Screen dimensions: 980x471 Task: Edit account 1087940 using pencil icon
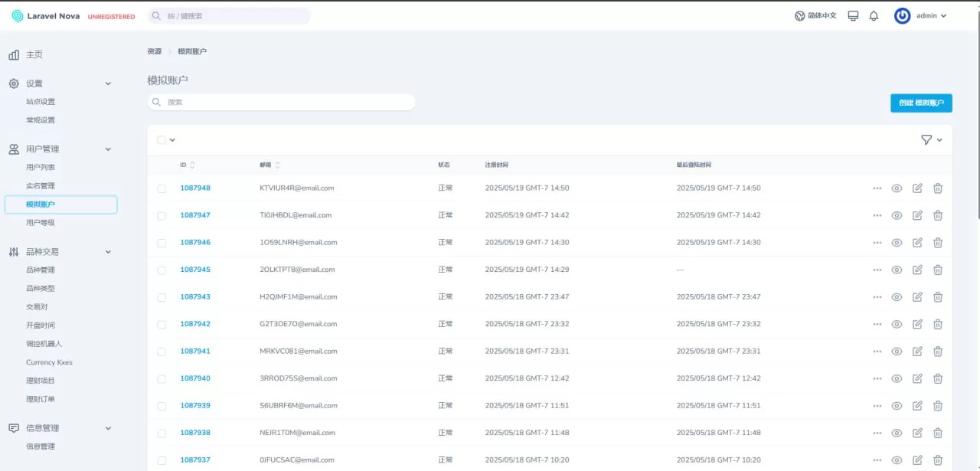pos(917,379)
